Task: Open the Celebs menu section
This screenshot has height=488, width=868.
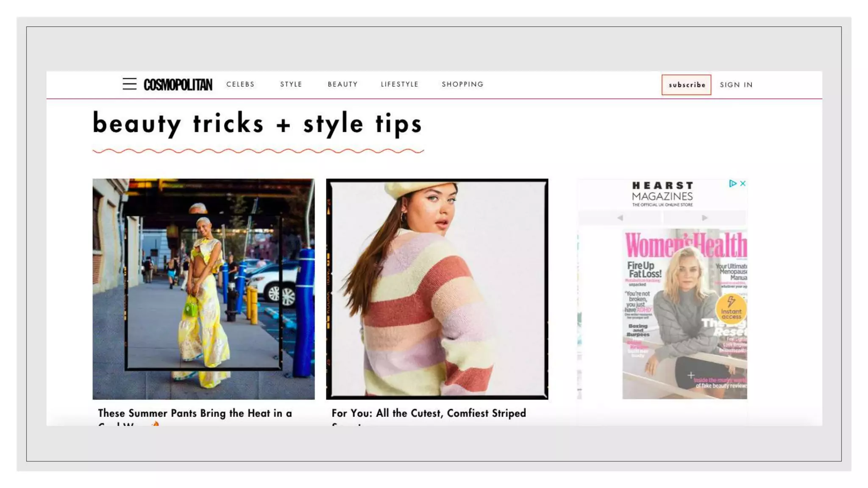Action: pyautogui.click(x=240, y=84)
